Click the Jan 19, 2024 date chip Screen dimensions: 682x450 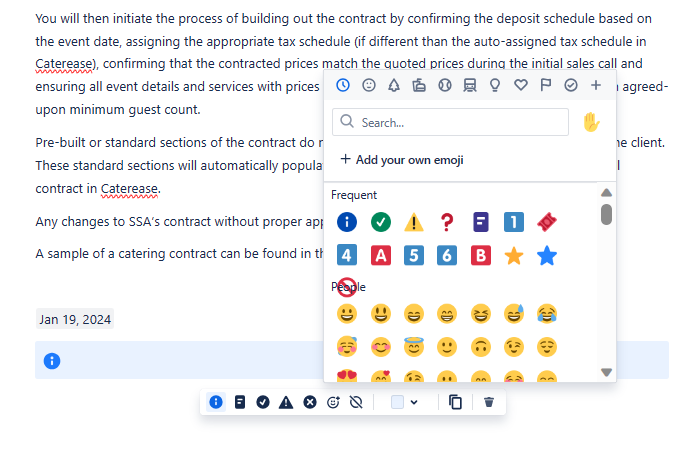click(75, 320)
